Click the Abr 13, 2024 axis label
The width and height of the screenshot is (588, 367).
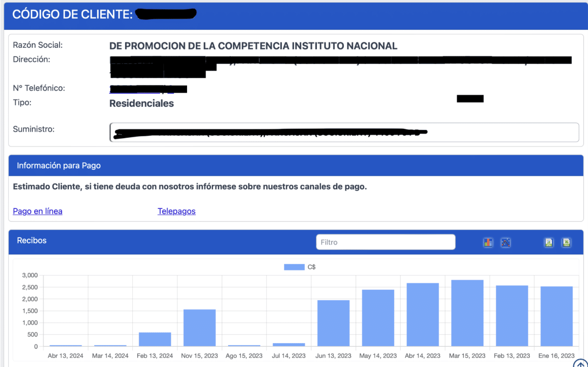[x=65, y=356]
